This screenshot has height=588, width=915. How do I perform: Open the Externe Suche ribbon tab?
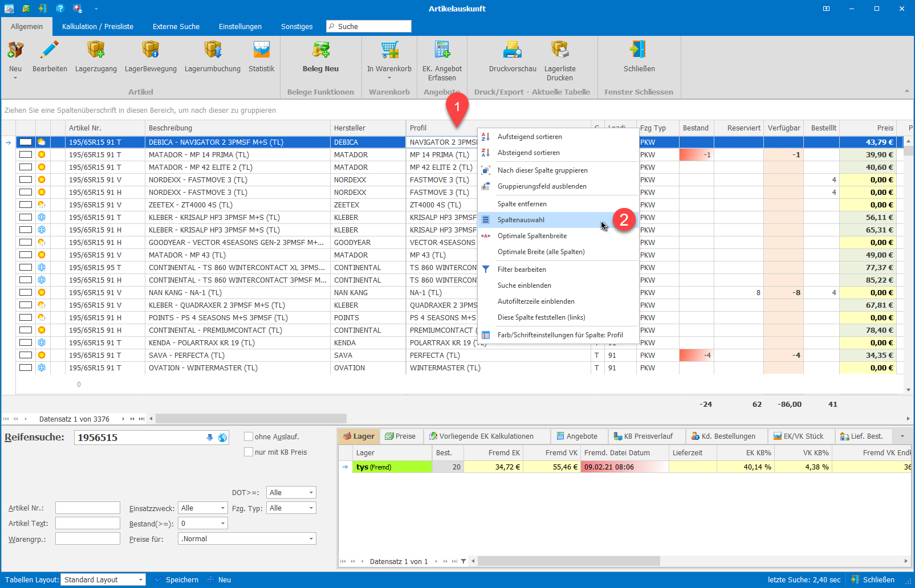coord(176,26)
